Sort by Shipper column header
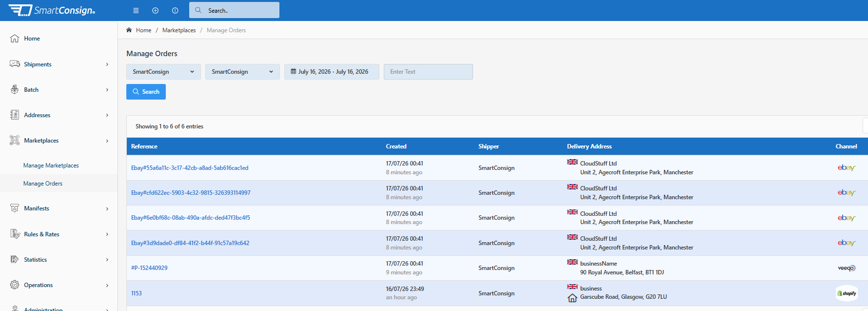The image size is (868, 311). click(489, 146)
